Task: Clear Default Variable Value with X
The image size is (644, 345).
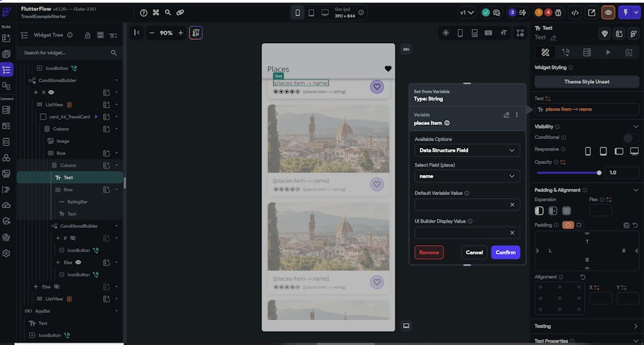Action: 512,205
